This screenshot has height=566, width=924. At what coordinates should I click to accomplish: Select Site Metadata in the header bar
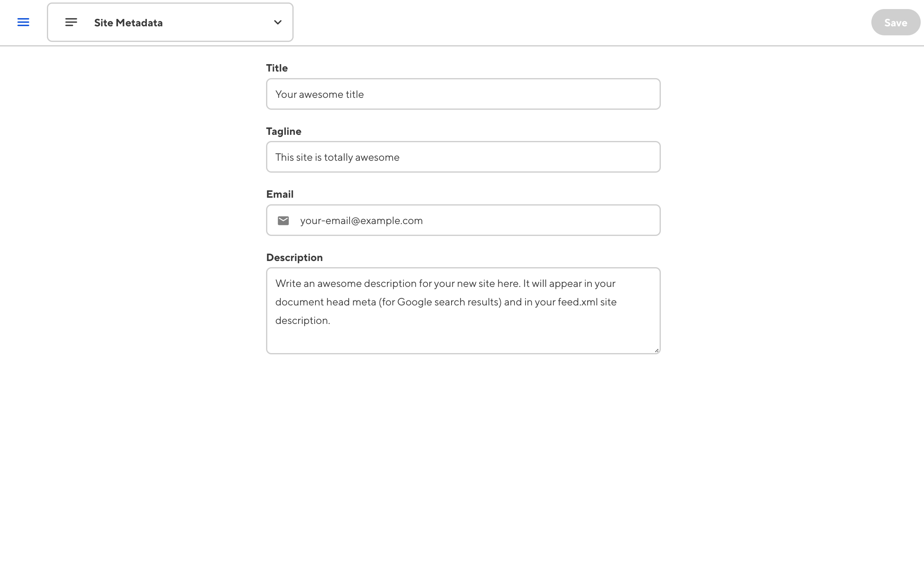pyautogui.click(x=128, y=23)
